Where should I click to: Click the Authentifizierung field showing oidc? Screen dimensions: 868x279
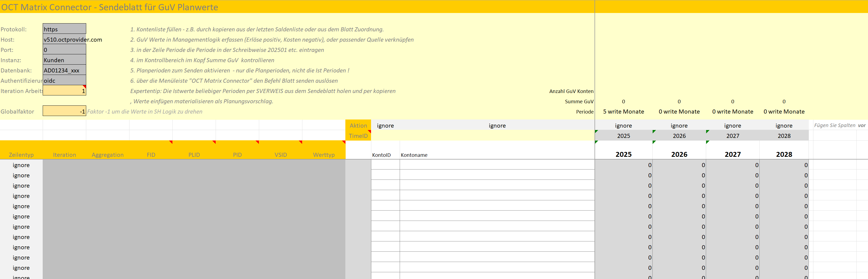pyautogui.click(x=64, y=81)
